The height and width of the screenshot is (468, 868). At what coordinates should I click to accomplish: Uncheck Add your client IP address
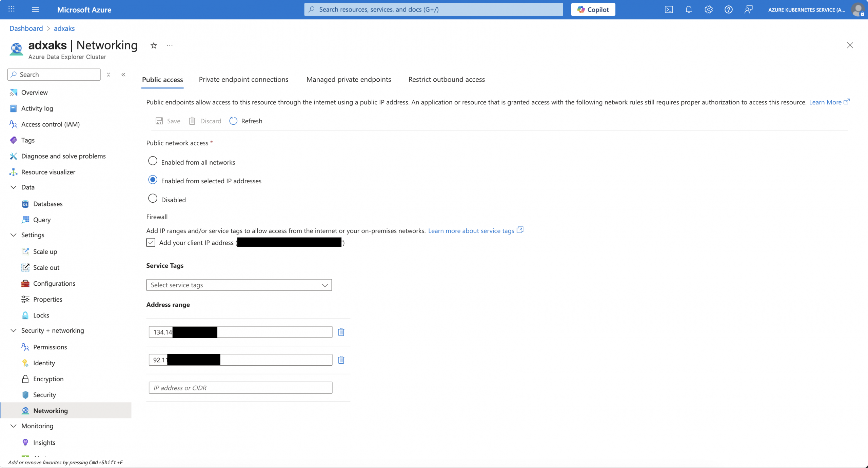click(x=151, y=243)
